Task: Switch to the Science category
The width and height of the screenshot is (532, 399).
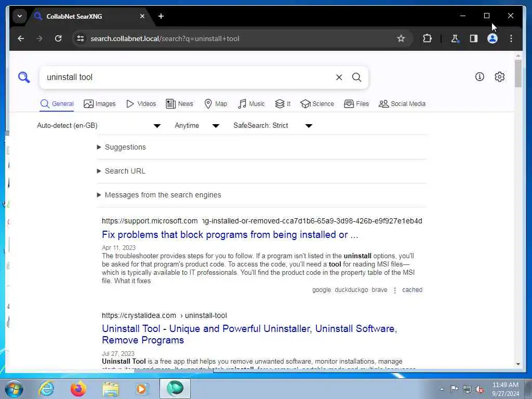Action: click(x=317, y=104)
